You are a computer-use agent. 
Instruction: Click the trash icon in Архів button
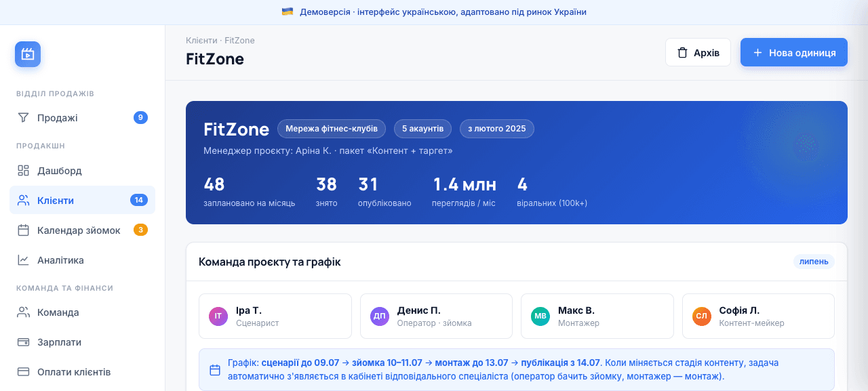coord(682,52)
